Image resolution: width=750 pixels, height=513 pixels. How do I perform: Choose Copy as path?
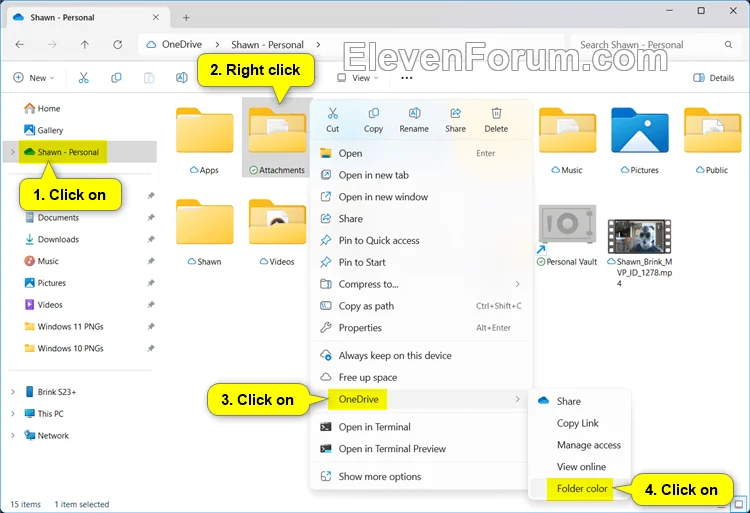[x=421, y=306]
